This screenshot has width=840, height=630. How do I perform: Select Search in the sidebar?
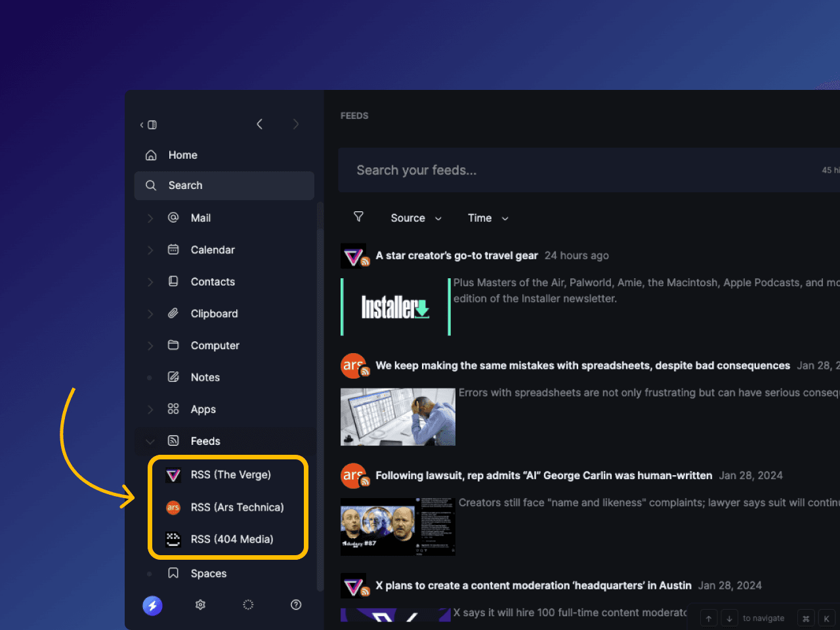point(224,186)
